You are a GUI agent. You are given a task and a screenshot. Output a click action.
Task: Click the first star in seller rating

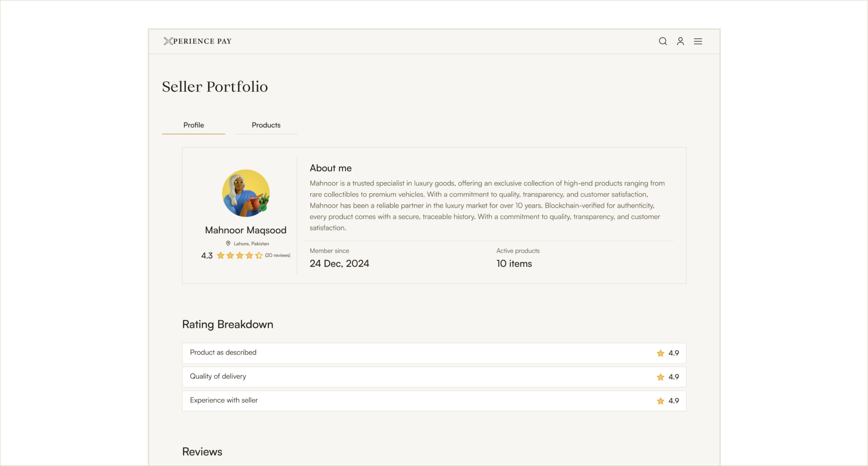point(221,255)
